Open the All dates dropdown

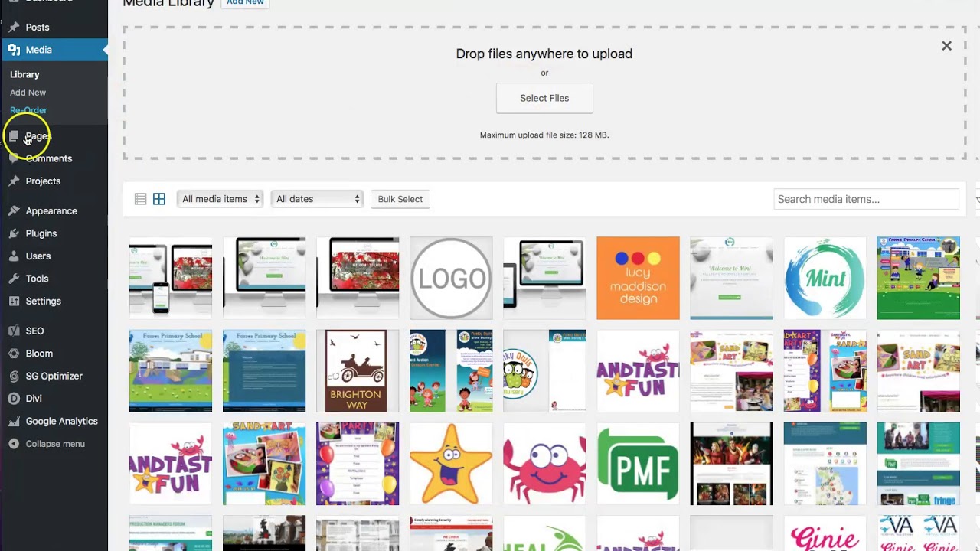click(x=317, y=199)
